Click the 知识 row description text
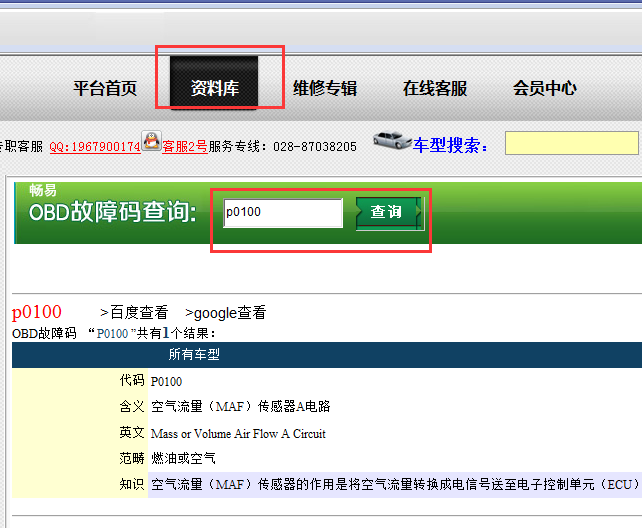Viewport: 642px width, 528px height. [x=395, y=485]
